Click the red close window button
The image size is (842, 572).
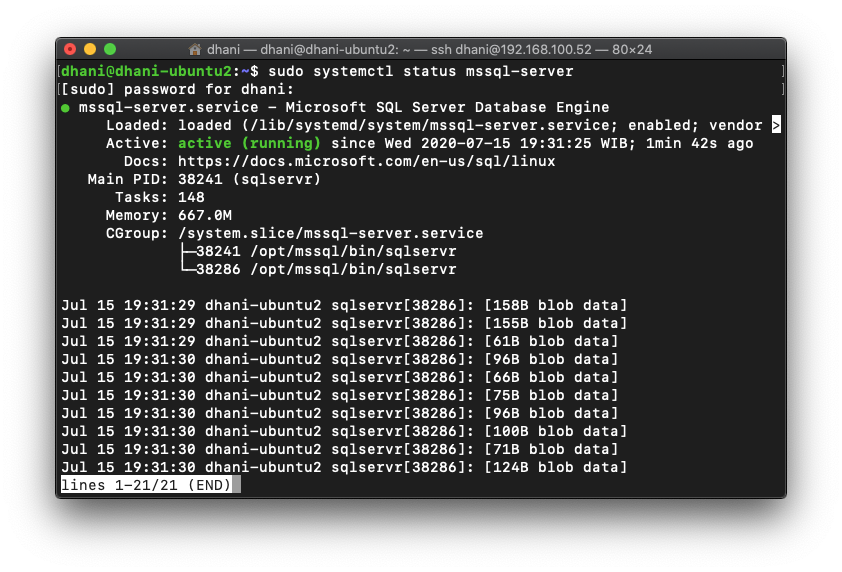(70, 49)
